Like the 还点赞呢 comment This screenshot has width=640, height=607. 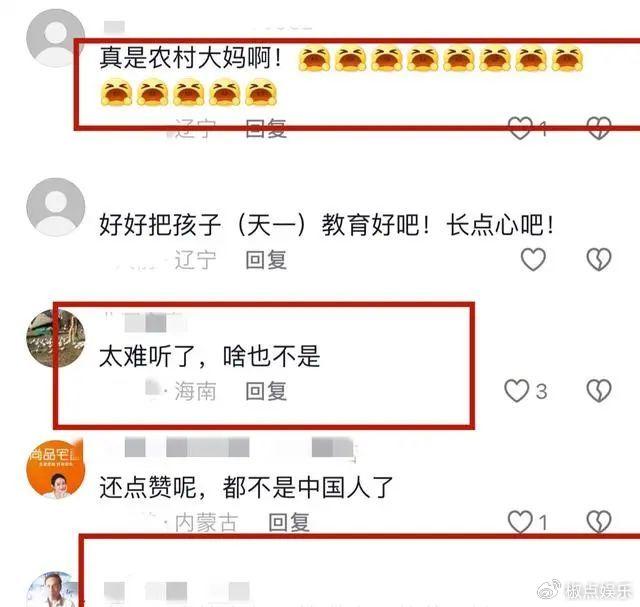(x=520, y=522)
